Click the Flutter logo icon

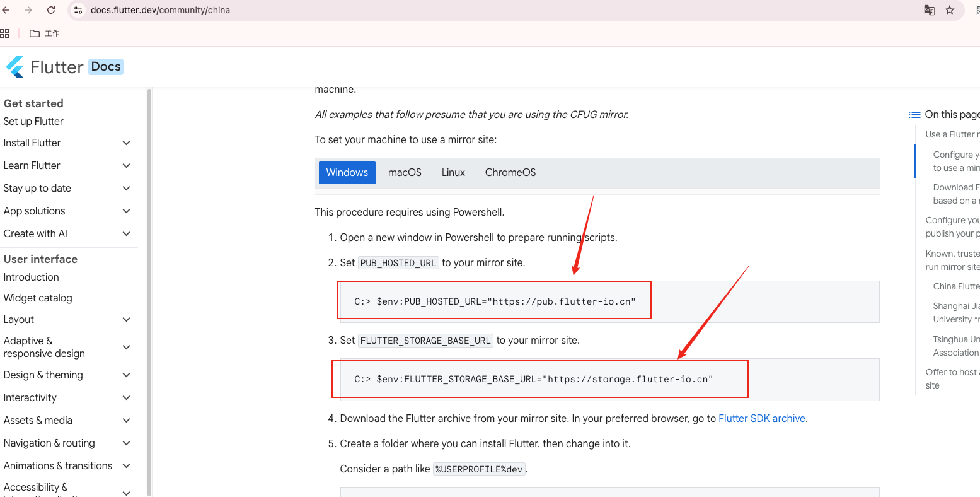[x=14, y=67]
